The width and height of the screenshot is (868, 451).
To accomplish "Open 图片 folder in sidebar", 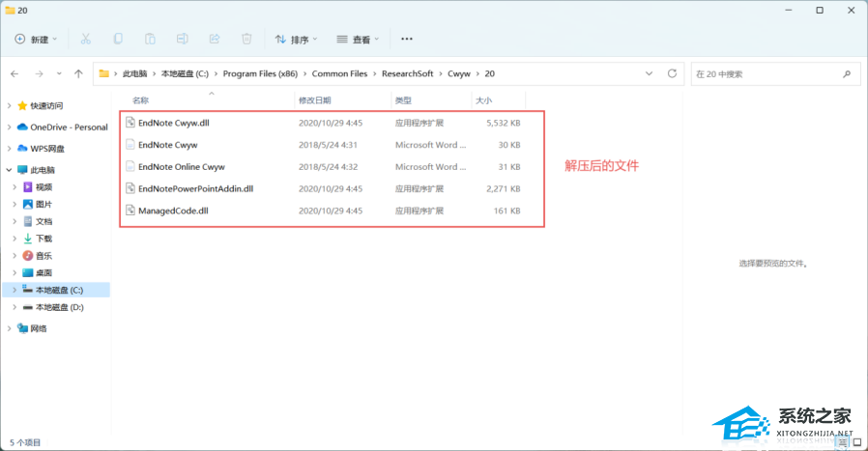I will [x=43, y=204].
